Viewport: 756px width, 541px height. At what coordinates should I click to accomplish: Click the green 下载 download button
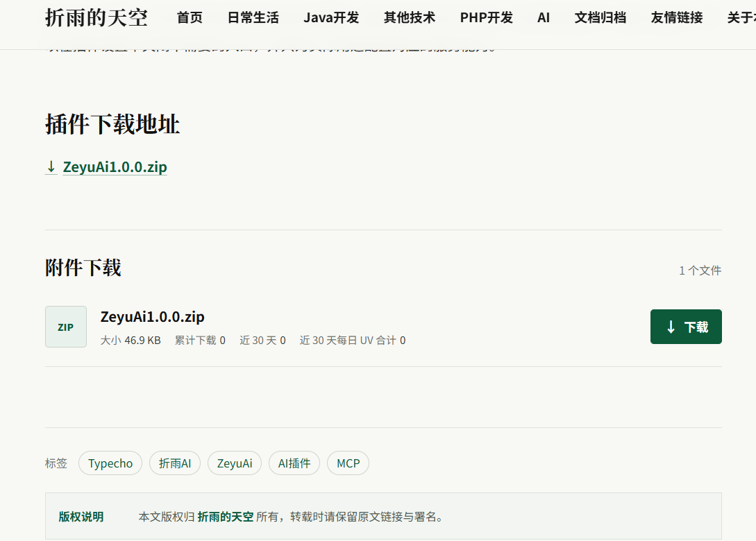(686, 327)
